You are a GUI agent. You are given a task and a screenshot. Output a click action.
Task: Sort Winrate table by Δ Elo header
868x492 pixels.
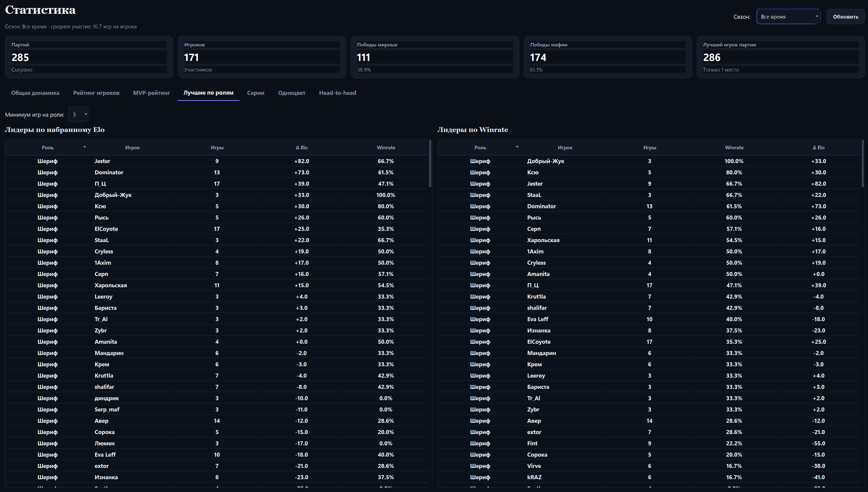818,148
